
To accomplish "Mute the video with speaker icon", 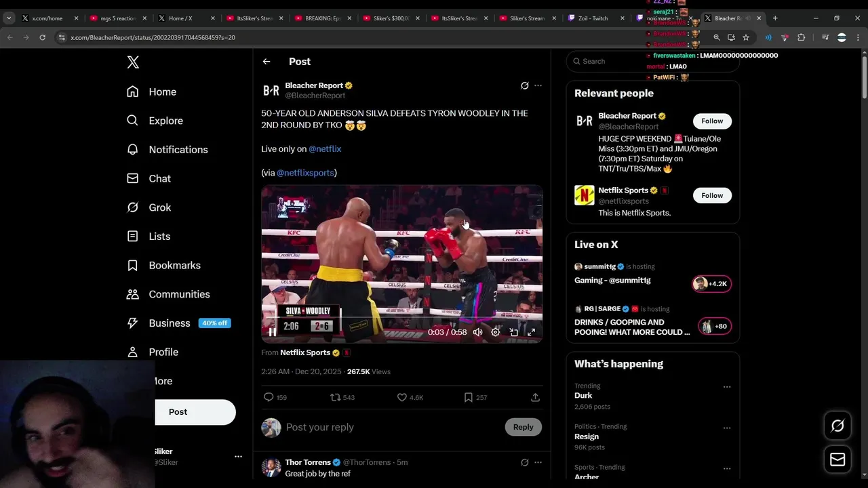I will pos(478,332).
